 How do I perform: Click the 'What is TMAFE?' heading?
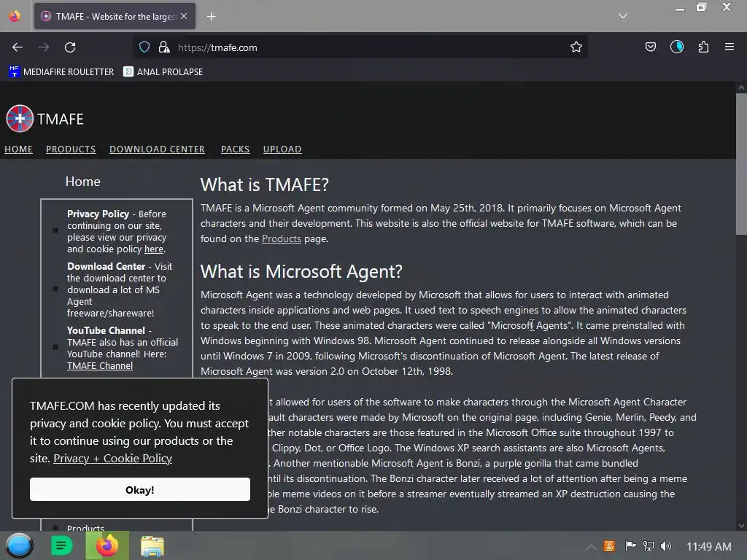click(264, 184)
